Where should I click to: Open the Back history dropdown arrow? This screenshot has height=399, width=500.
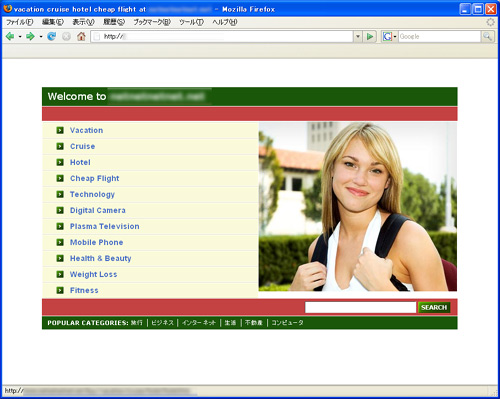(20, 36)
